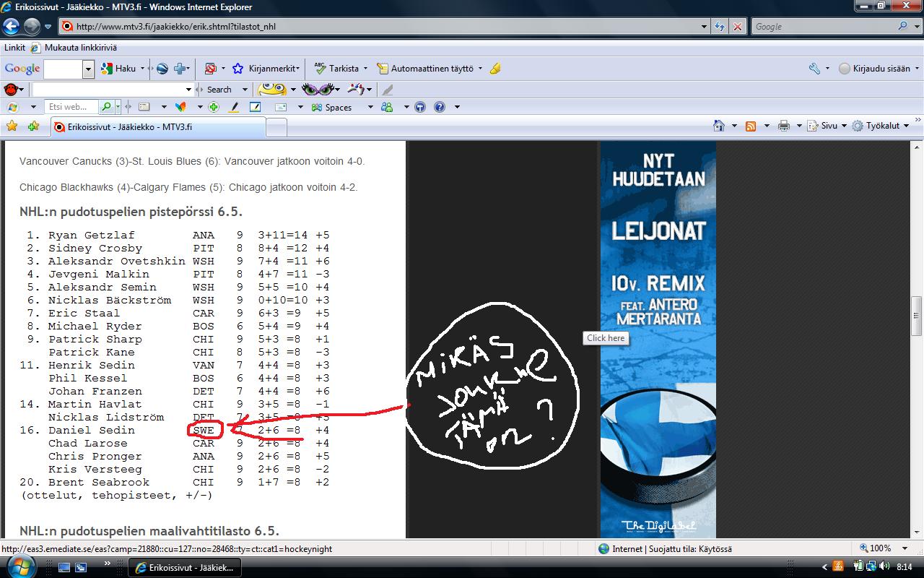Click the Windows Live people icon
The width and height of the screenshot is (924, 578).
coord(388,107)
